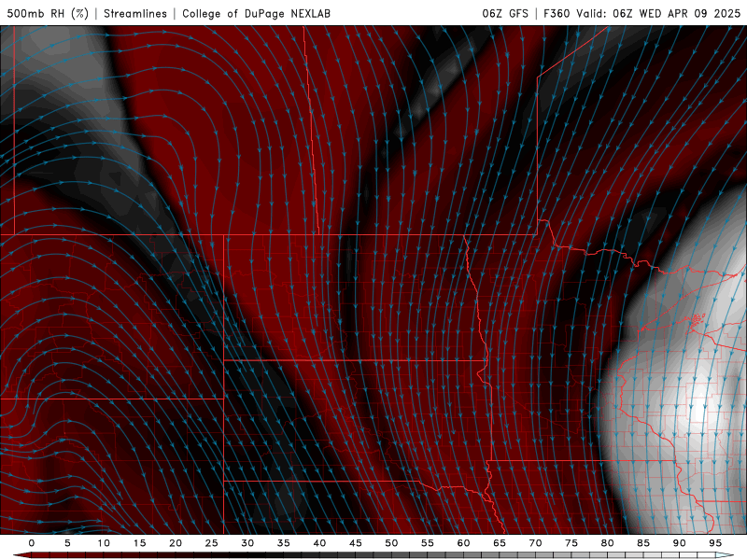Select the "06Z GFS" model run label
This screenshot has width=747, height=560.
pos(505,13)
